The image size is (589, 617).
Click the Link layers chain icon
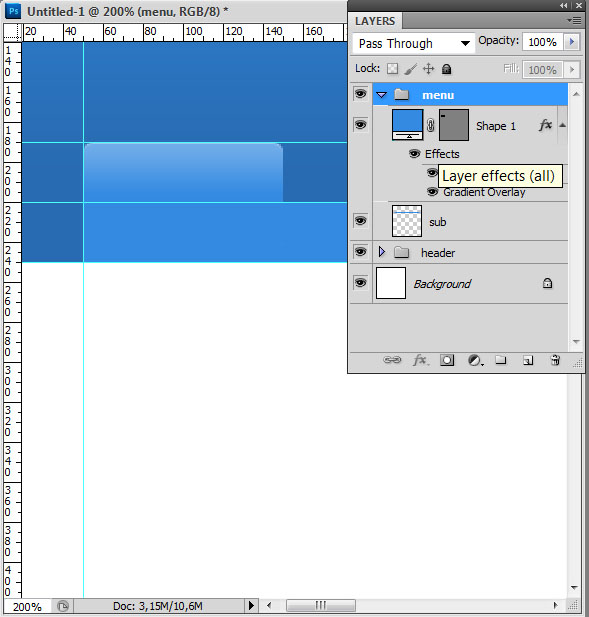(392, 360)
